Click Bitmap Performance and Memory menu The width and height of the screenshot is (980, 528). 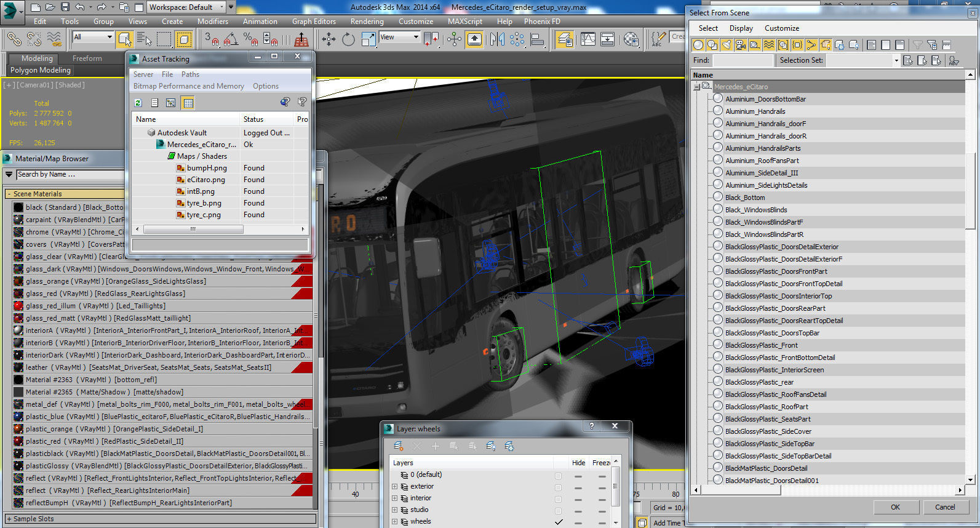[189, 86]
